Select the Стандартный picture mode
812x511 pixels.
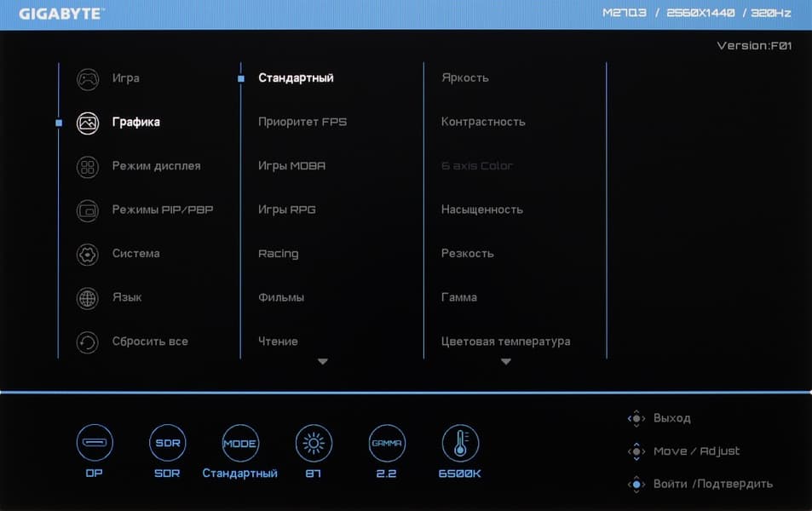[297, 78]
